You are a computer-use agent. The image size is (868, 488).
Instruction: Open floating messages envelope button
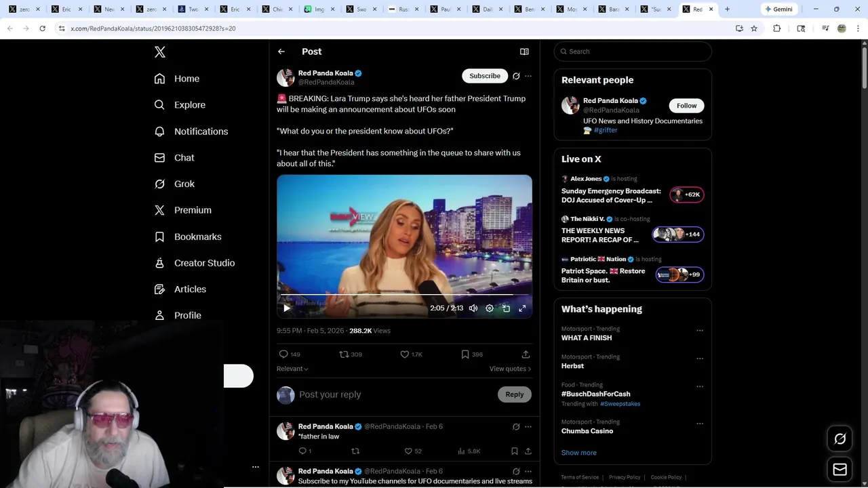click(840, 470)
